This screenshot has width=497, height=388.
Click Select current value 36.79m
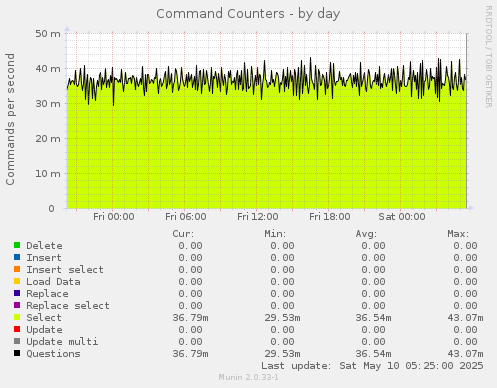point(190,318)
